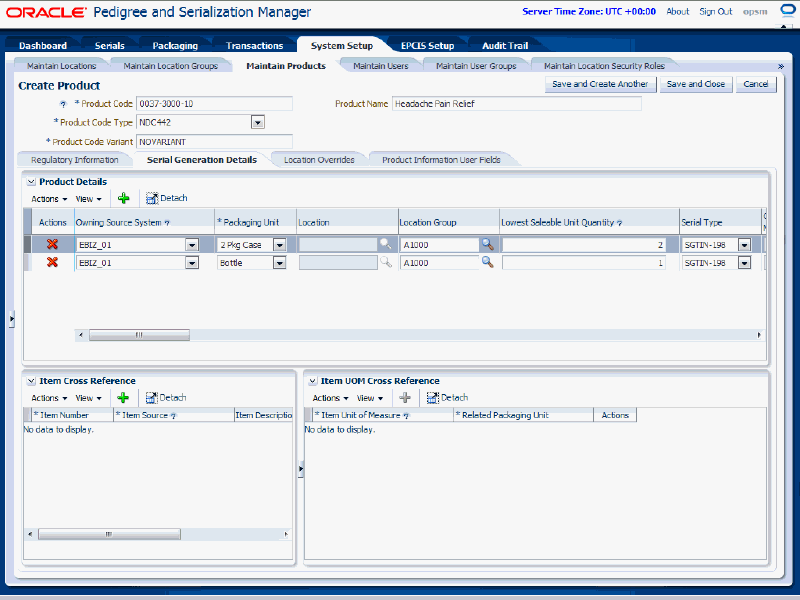
Task: Open Product Details Actions menu
Action: point(49,199)
